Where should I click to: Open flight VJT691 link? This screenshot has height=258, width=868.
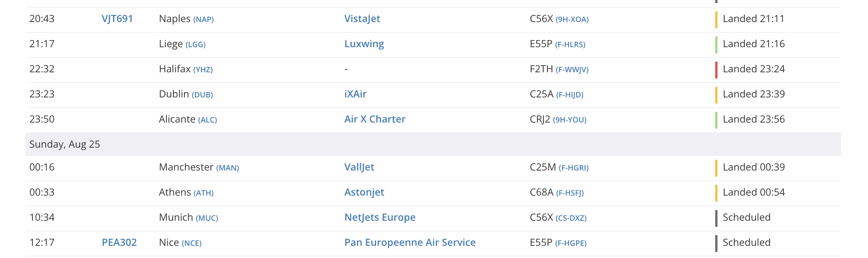point(117,19)
